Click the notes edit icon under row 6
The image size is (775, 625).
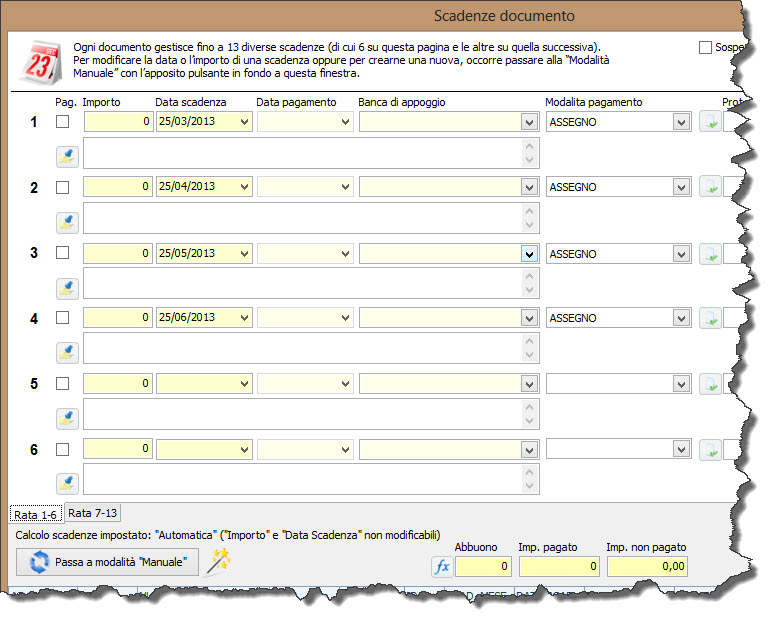click(67, 483)
